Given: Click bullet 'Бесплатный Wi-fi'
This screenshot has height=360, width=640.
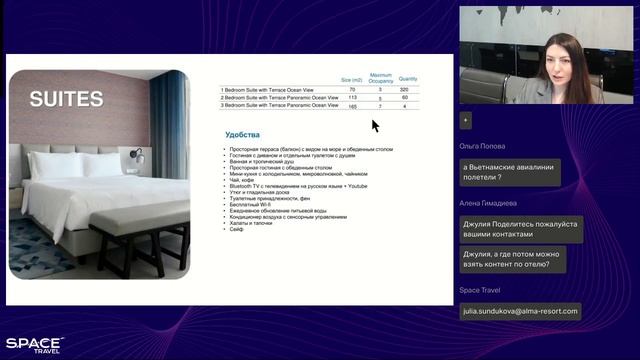Looking at the screenshot, I should (x=250, y=204).
